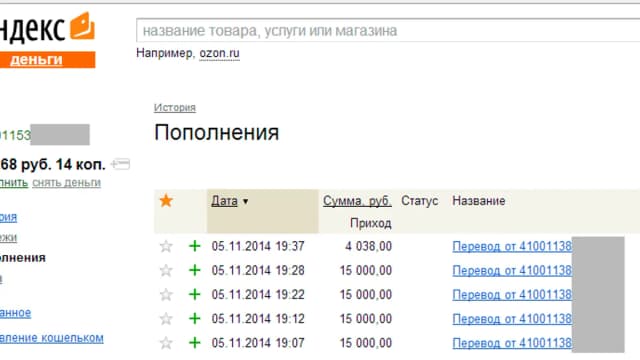Click the Статус column header
The image size is (640, 360).
click(420, 201)
